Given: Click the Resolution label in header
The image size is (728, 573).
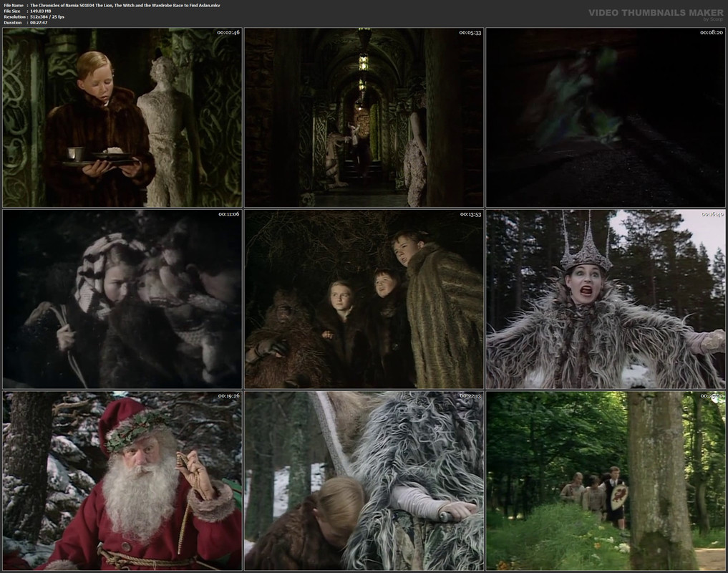Looking at the screenshot, I should [x=14, y=16].
